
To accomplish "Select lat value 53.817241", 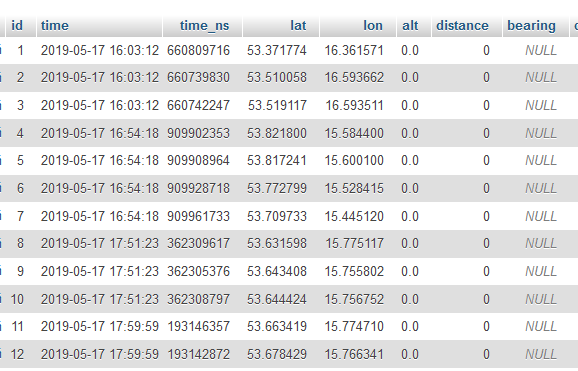I will pyautogui.click(x=276, y=160).
